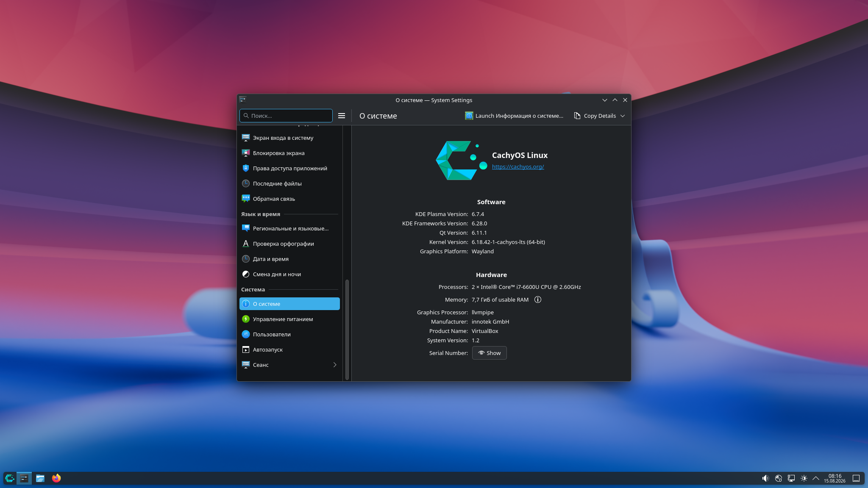Open the brightness tray icon
The height and width of the screenshot is (488, 868).
click(804, 478)
